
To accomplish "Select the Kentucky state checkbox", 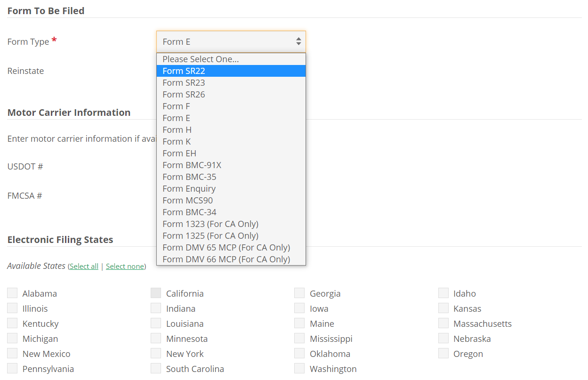I will click(12, 323).
